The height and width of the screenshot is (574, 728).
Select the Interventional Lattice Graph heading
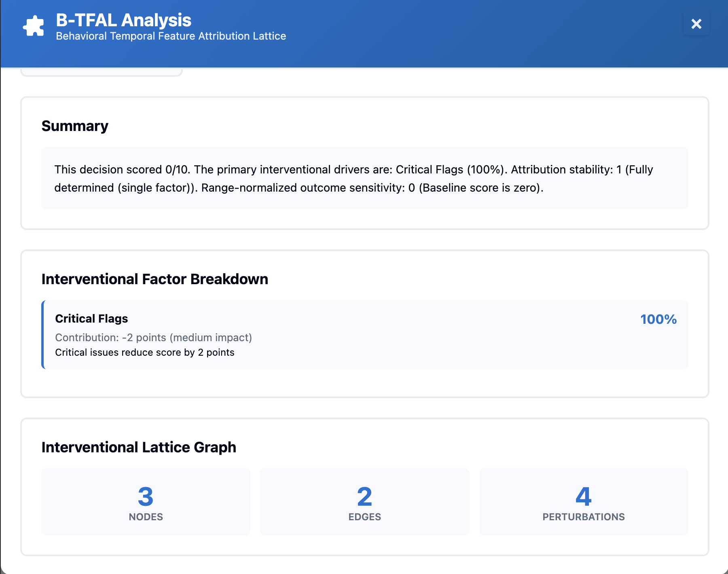(x=139, y=447)
